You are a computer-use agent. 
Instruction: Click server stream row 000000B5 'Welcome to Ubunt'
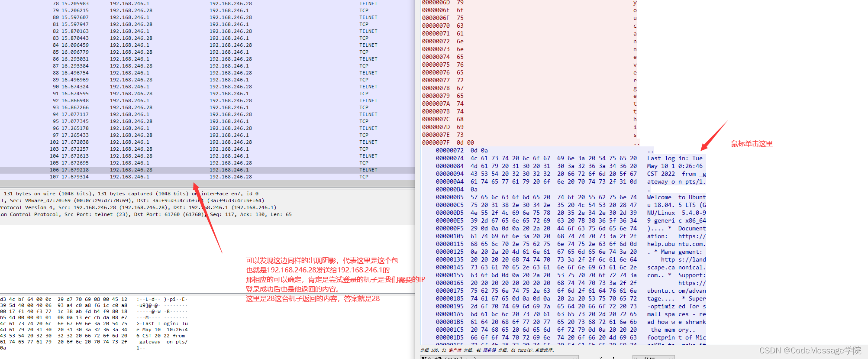pyautogui.click(x=571, y=197)
